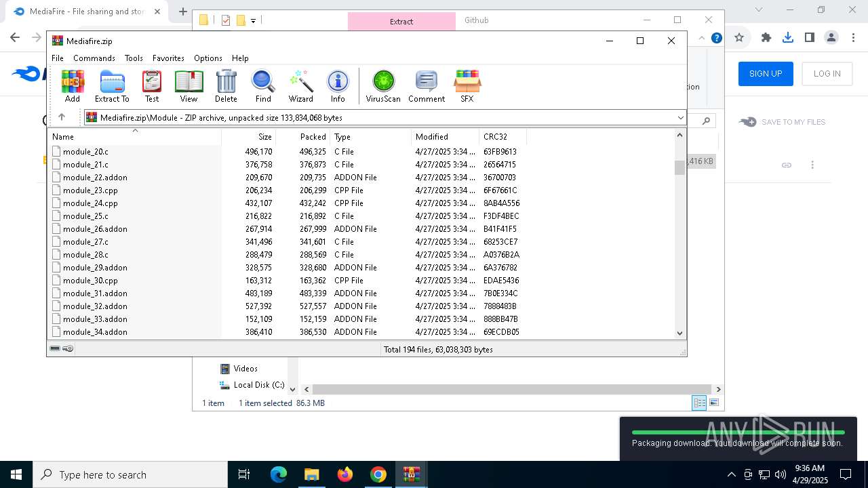The height and width of the screenshot is (488, 868).
Task: Open the File menu
Action: [58, 58]
